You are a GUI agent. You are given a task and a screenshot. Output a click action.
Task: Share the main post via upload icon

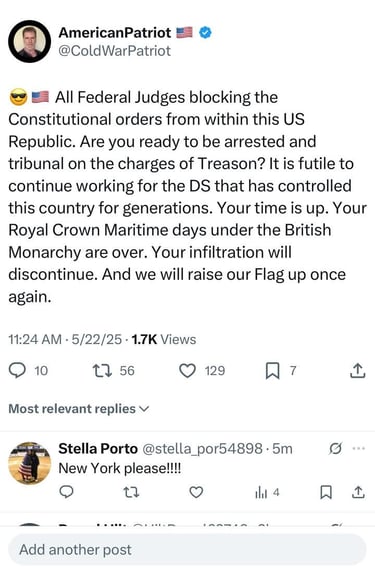coord(357,371)
